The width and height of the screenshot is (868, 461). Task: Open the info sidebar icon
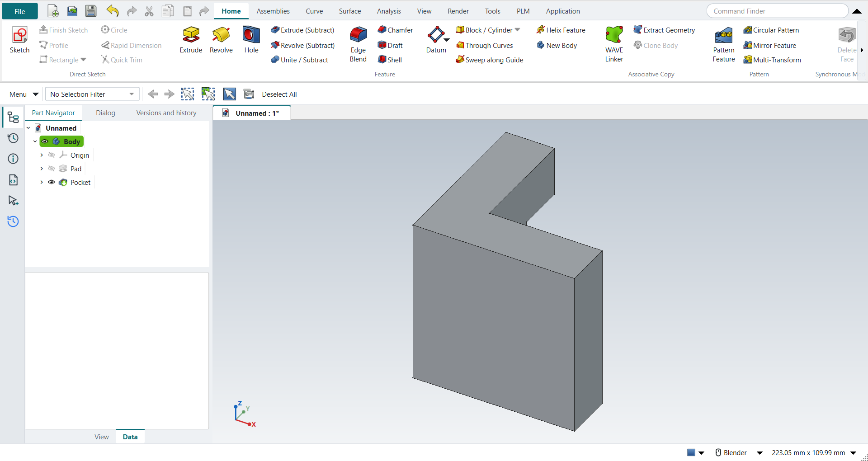pos(13,159)
